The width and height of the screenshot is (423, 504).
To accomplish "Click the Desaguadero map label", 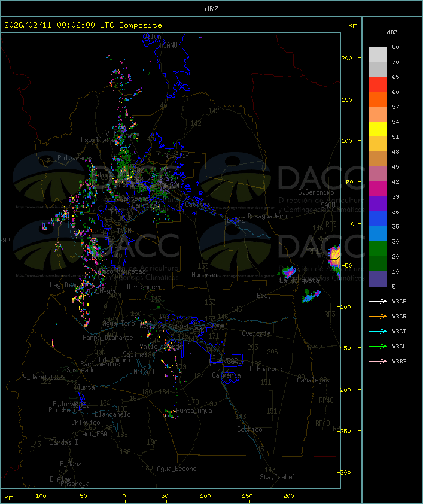I will [267, 216].
